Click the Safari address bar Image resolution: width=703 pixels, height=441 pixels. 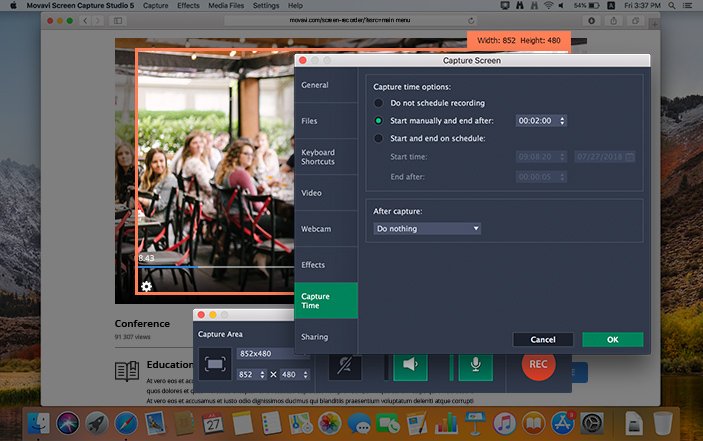click(x=351, y=20)
